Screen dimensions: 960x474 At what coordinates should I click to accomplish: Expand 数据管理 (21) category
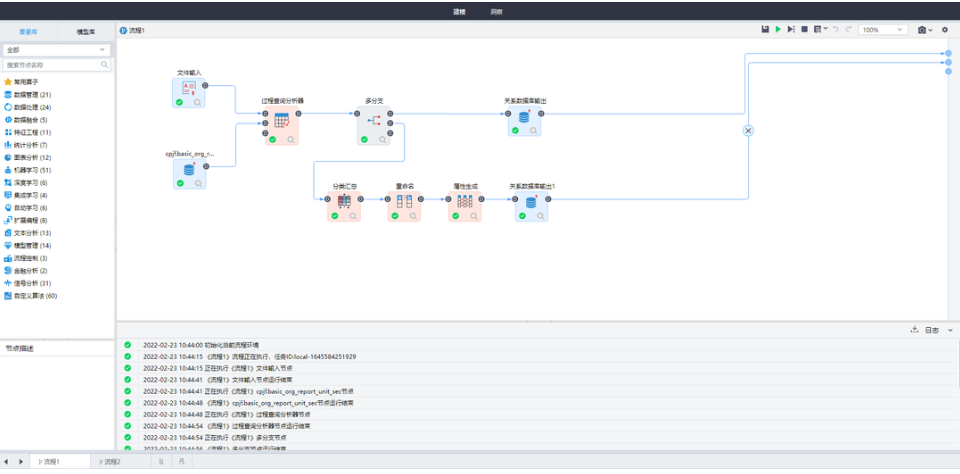coord(33,94)
